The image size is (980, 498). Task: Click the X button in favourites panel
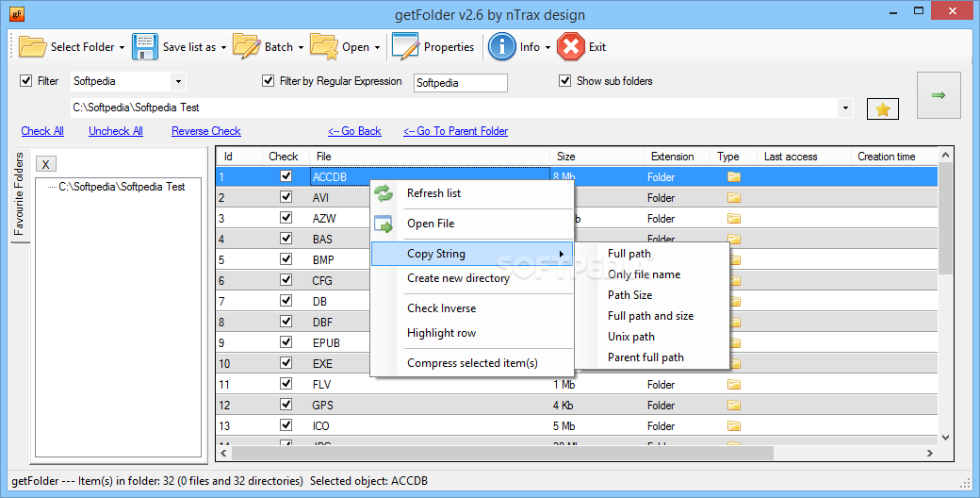(x=45, y=164)
